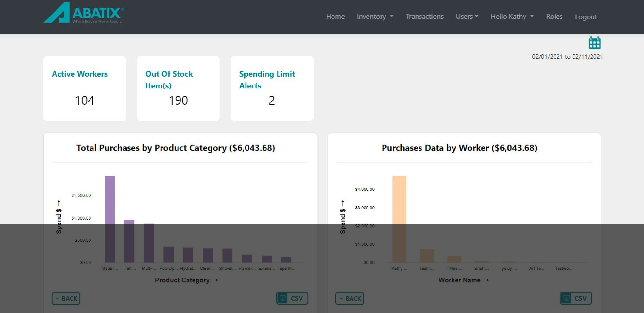Viewport: 644px width, 313px height.
Task: Go back in Product Category chart
Action: pos(66,298)
